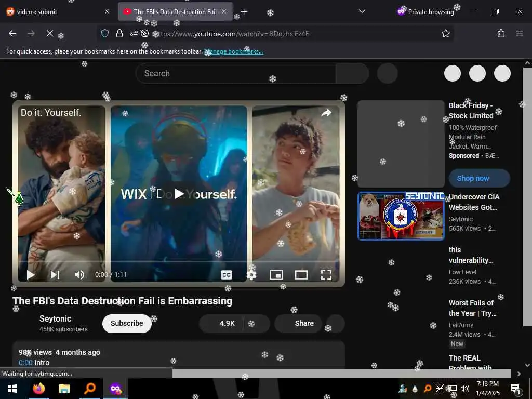Open Worst Fails of the Year video
The height and width of the screenshot is (399, 532).
point(472,308)
